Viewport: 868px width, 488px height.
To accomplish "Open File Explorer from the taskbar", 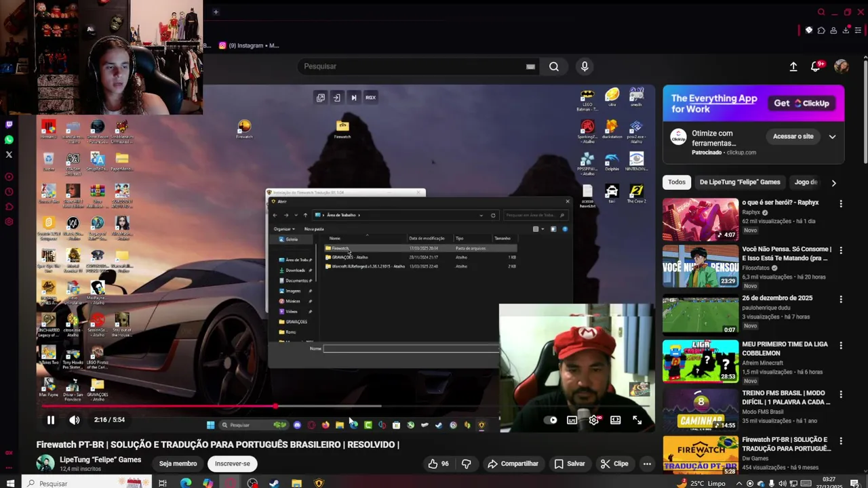I will coord(296,483).
